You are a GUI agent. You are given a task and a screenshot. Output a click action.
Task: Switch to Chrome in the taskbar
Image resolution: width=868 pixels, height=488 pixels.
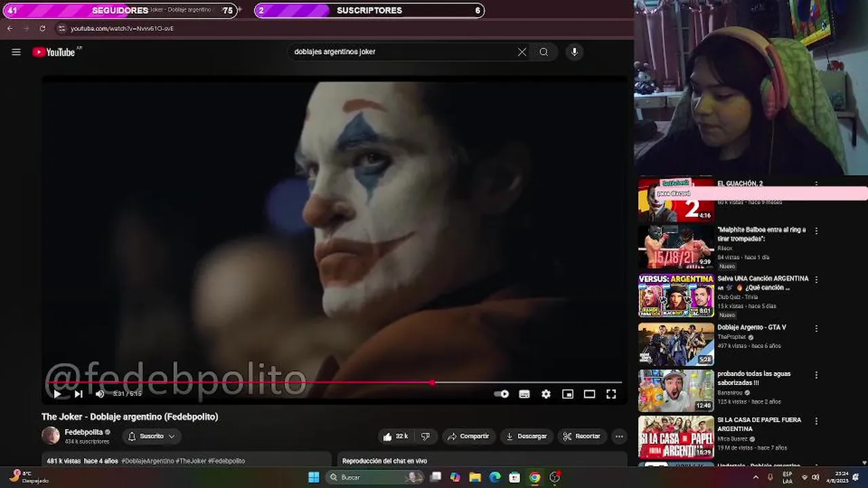click(535, 477)
